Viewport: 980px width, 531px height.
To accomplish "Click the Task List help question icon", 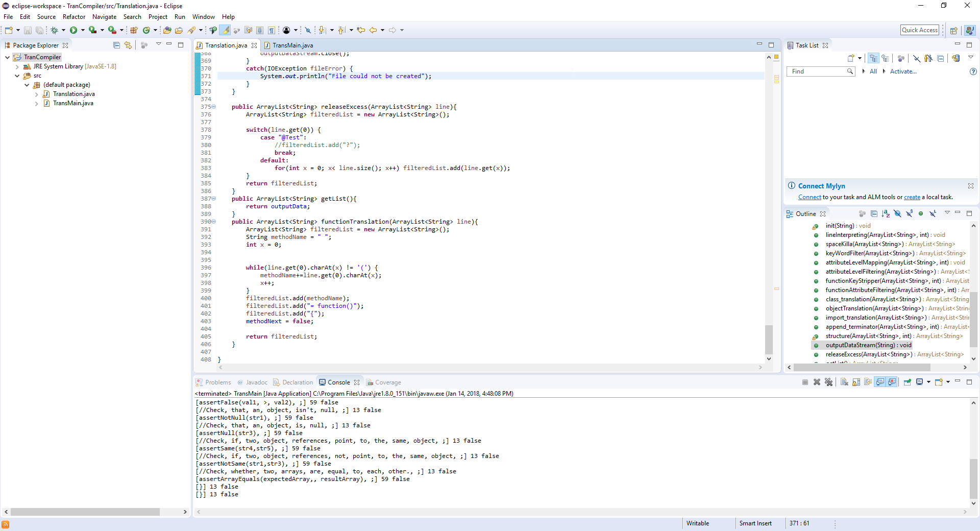I will tap(973, 71).
